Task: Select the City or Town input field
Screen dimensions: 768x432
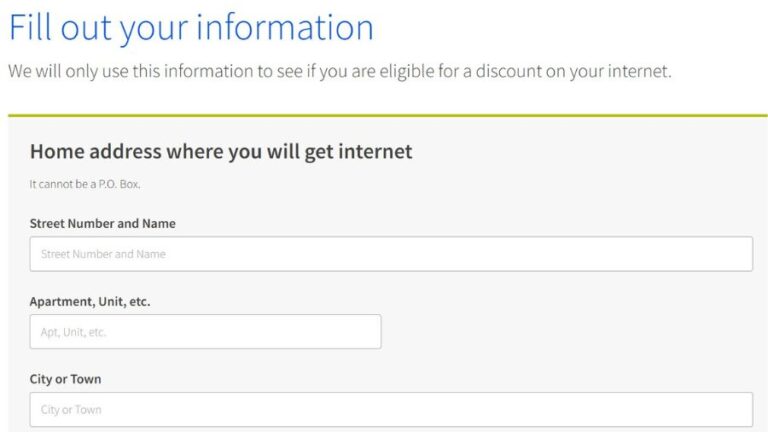Action: tap(391, 410)
